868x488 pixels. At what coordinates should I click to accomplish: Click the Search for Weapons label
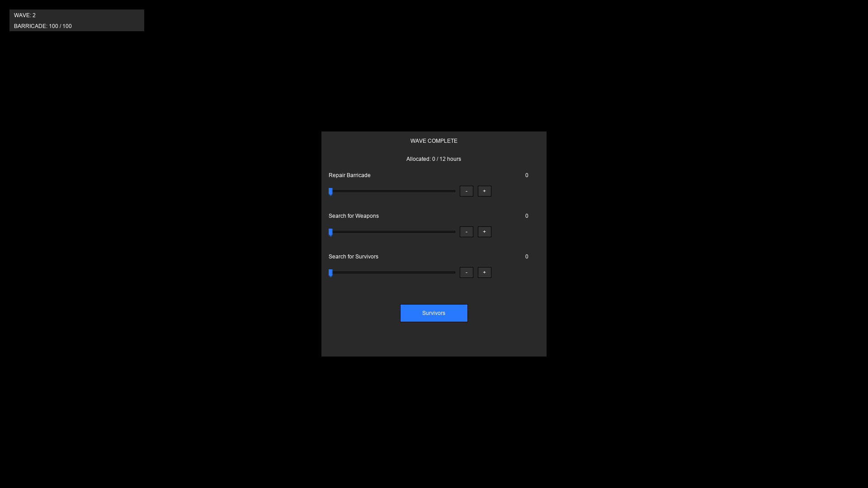[x=354, y=216]
